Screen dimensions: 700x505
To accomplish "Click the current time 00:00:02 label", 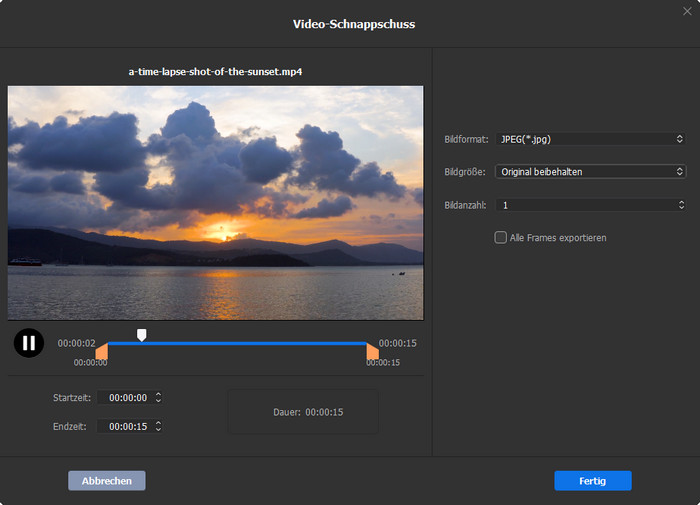I will point(76,343).
